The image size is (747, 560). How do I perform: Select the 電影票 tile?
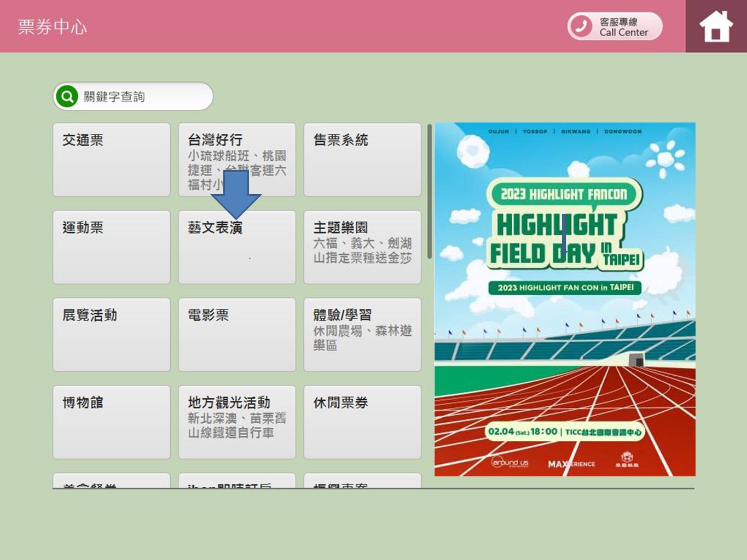[237, 335]
